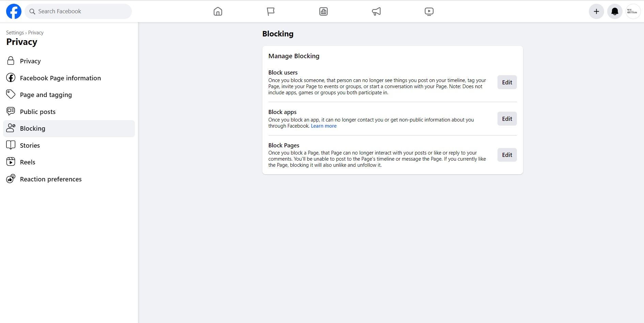Click Edit next to Block users

pyautogui.click(x=507, y=82)
